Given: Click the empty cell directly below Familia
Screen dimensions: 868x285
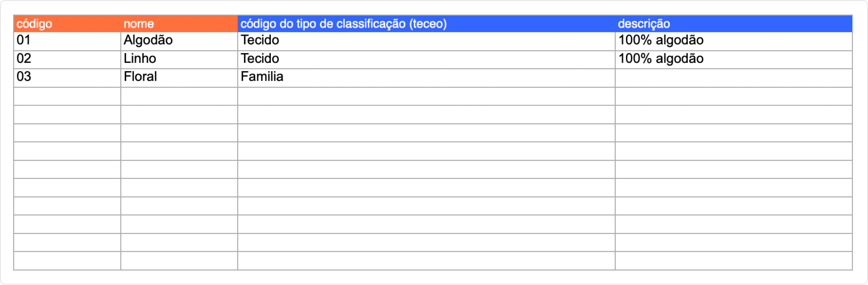Looking at the screenshot, I should coord(426,96).
